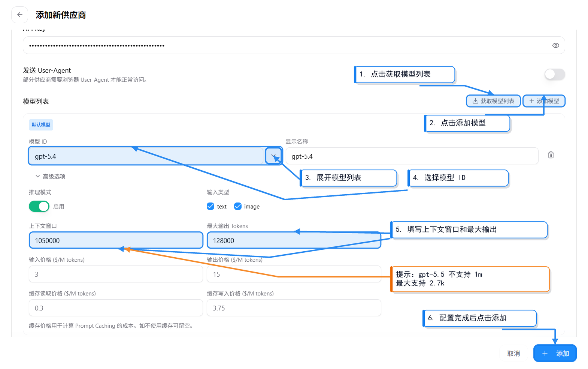Click the 获取模型列表 button
The width and height of the screenshot is (588, 369).
(493, 101)
